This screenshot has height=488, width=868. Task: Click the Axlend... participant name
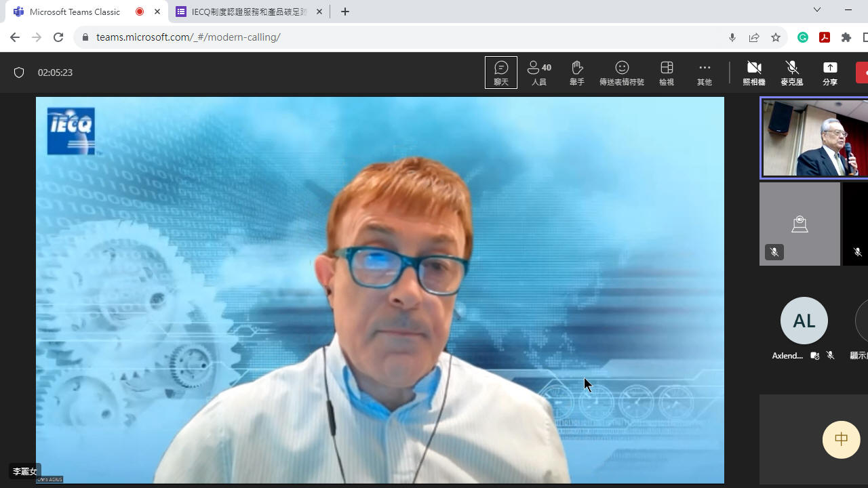pyautogui.click(x=787, y=356)
